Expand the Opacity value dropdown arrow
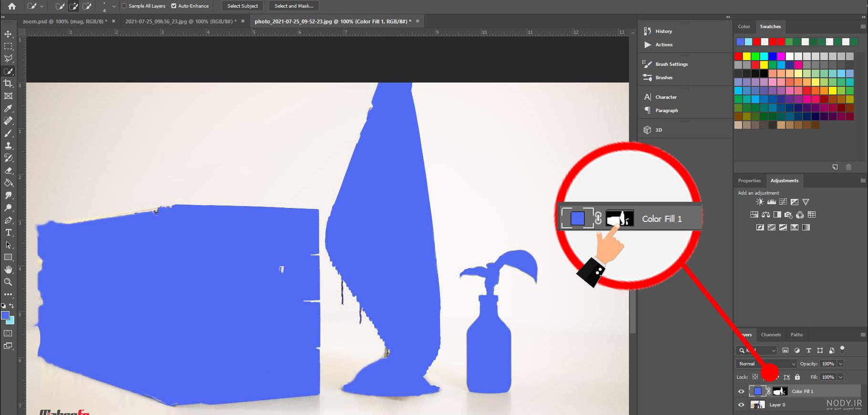 840,363
